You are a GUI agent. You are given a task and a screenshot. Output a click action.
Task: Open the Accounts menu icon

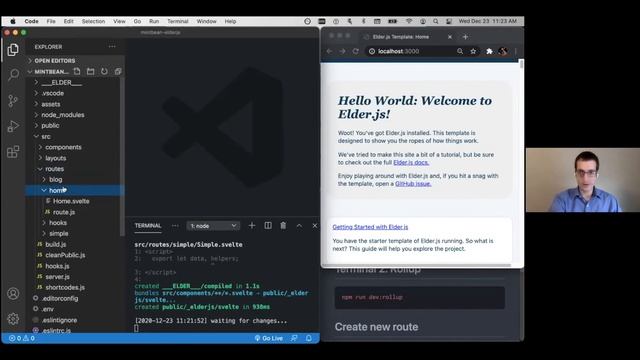pyautogui.click(x=13, y=293)
